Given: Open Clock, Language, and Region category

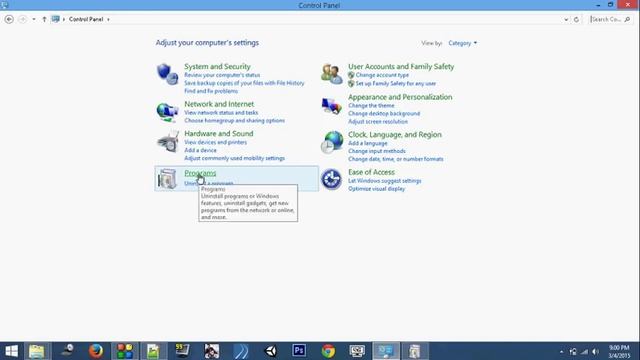Looking at the screenshot, I should [x=395, y=134].
